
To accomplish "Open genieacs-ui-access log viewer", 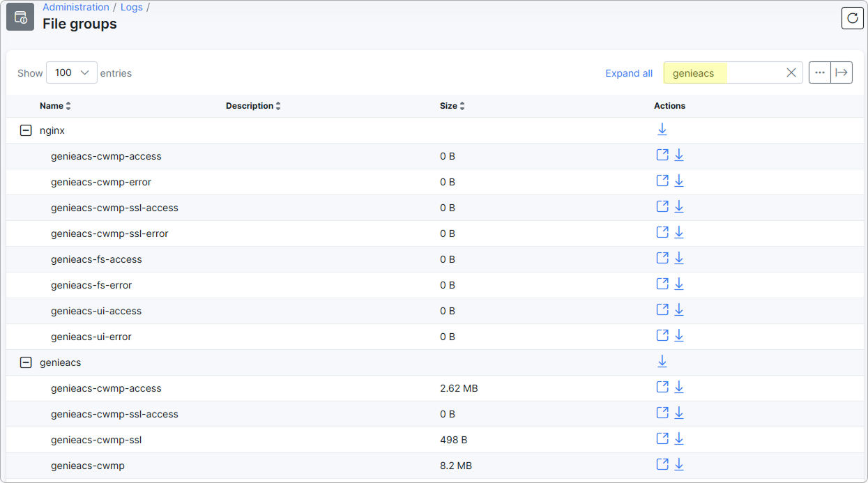I will (x=662, y=310).
